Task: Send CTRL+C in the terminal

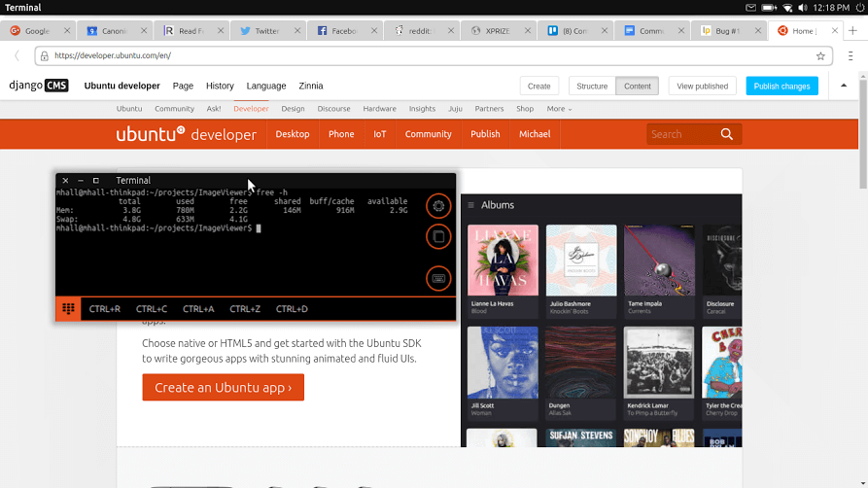Action: 151,309
